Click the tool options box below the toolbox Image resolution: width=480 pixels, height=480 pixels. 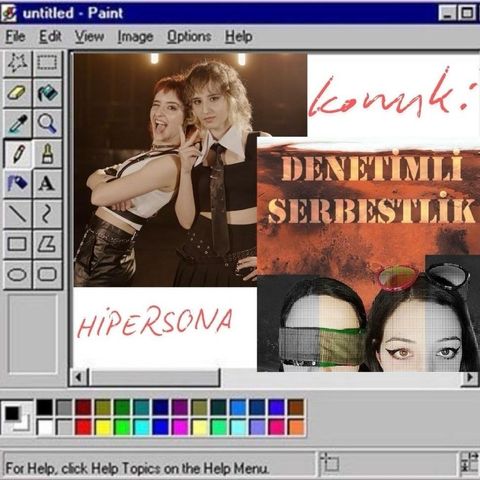click(x=33, y=334)
